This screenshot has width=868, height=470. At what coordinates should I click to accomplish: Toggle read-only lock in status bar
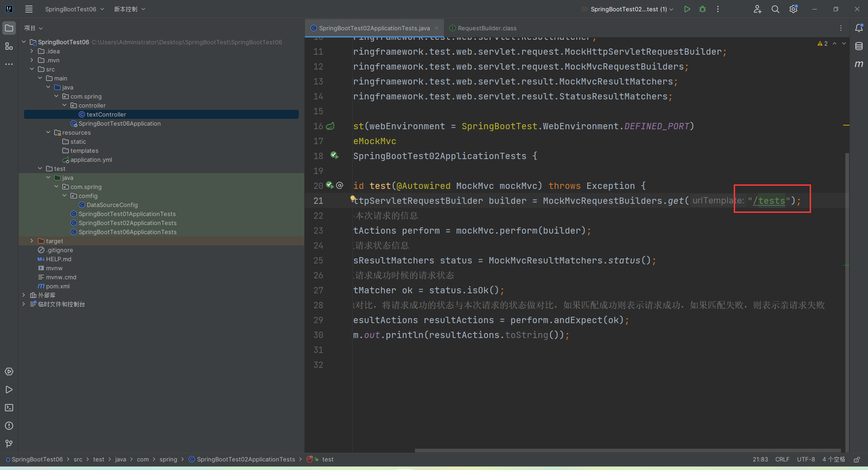pyautogui.click(x=857, y=460)
